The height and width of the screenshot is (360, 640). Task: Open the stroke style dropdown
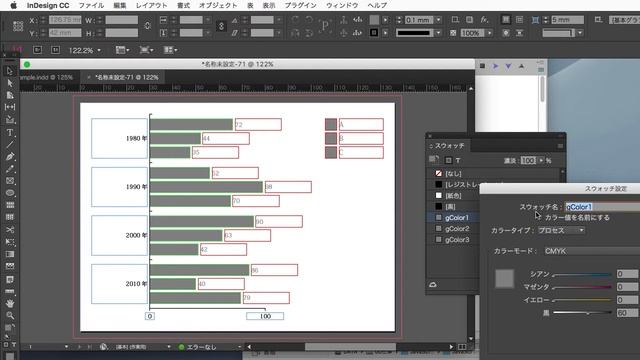(438, 33)
